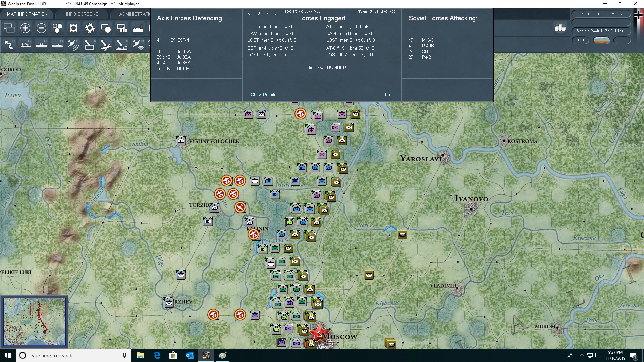This screenshot has width=644, height=362.
Task: Select the Soviet unit near Nerl V.
Action: click(402, 235)
